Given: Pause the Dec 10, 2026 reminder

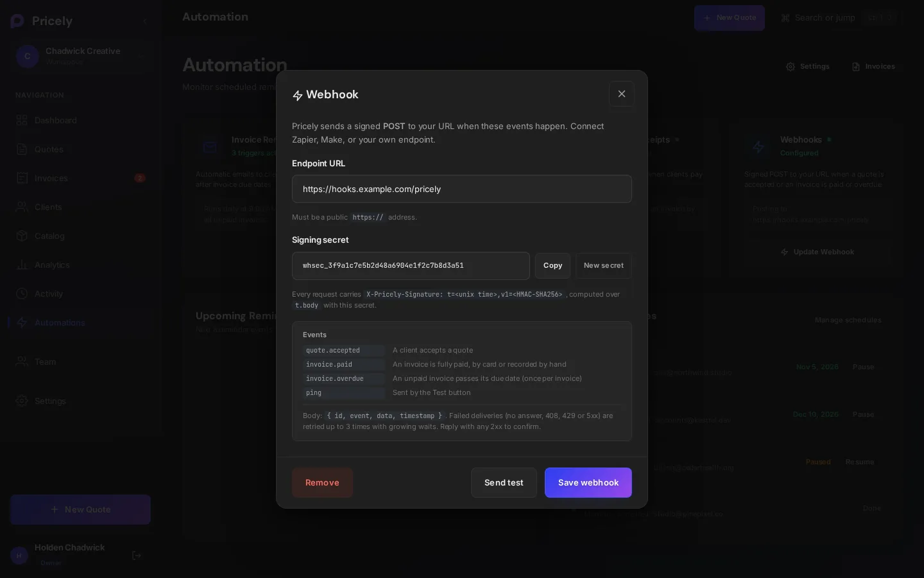Looking at the screenshot, I should [863, 414].
